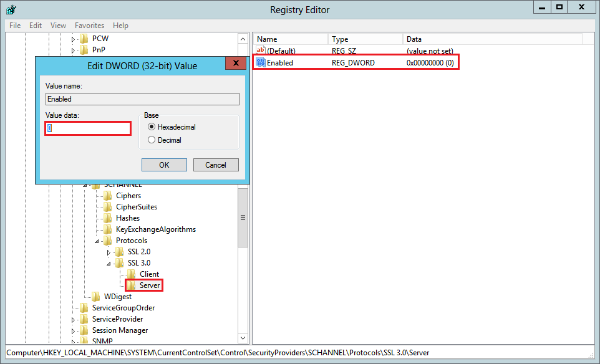600x364 pixels.
Task: Click the WDigest folder icon
Action: pos(96,297)
